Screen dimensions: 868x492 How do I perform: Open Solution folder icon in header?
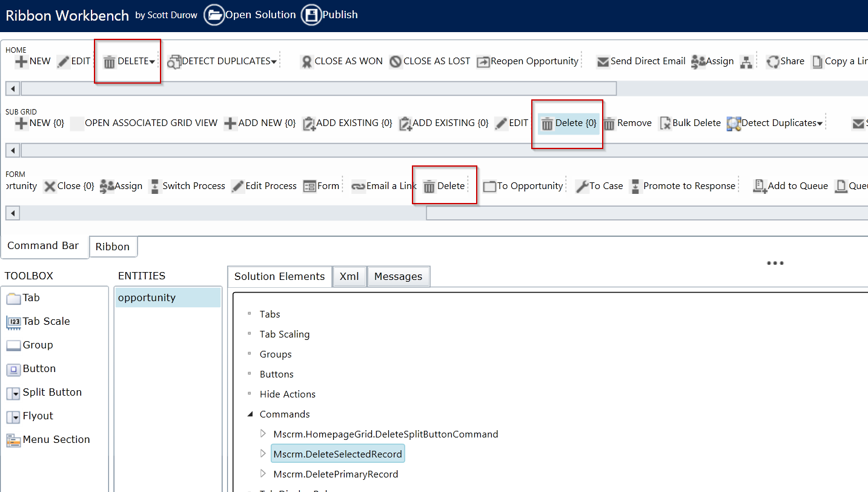pyautogui.click(x=214, y=15)
